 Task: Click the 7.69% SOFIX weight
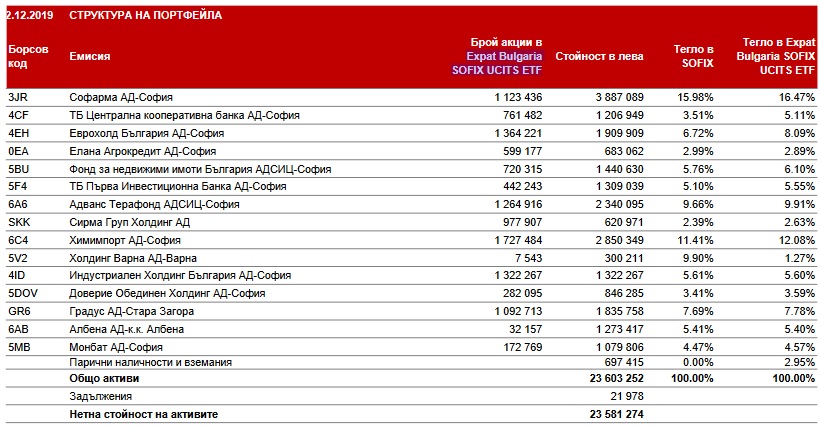click(698, 311)
